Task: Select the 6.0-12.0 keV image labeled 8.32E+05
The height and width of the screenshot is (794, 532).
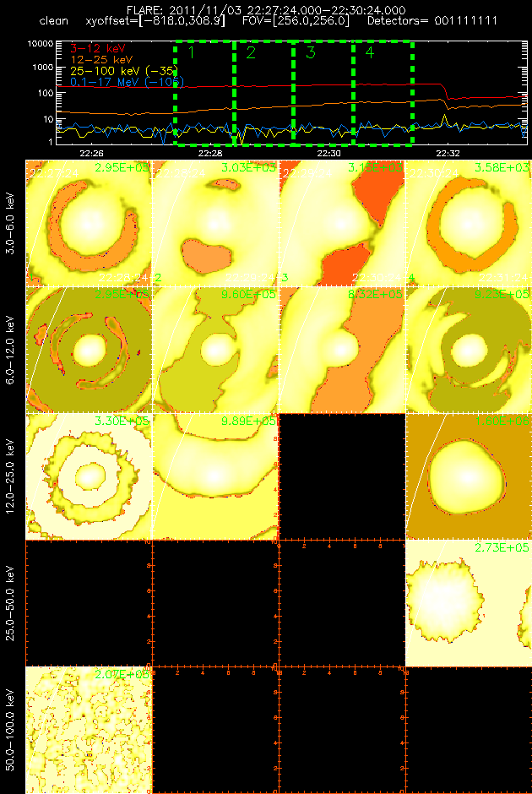Action: click(x=342, y=350)
